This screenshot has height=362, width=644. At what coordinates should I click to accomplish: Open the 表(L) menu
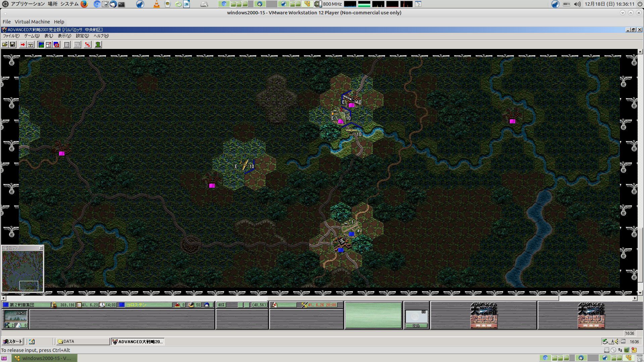(49, 36)
